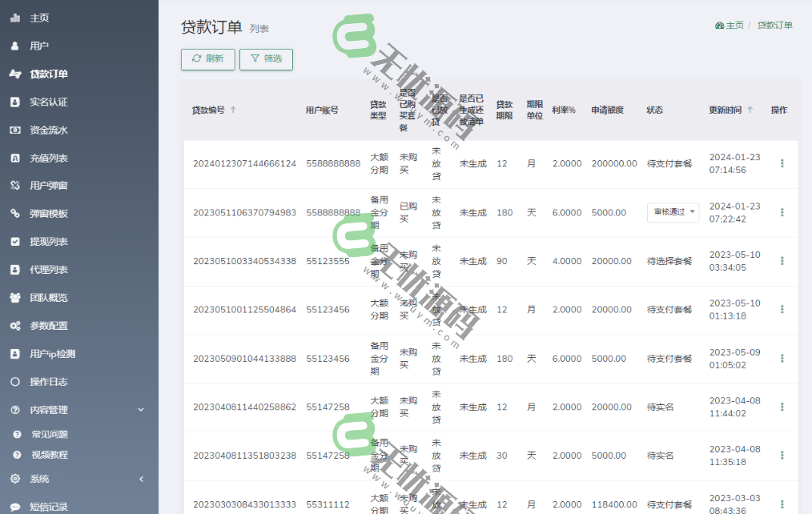Click the 刷新 refresh button
The height and width of the screenshot is (514, 812).
pos(207,59)
